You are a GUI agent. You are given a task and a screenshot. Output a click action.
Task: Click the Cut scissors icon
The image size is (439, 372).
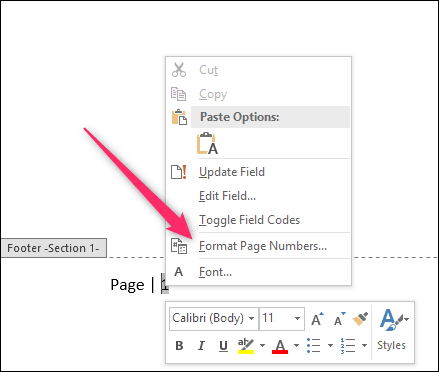(x=179, y=70)
